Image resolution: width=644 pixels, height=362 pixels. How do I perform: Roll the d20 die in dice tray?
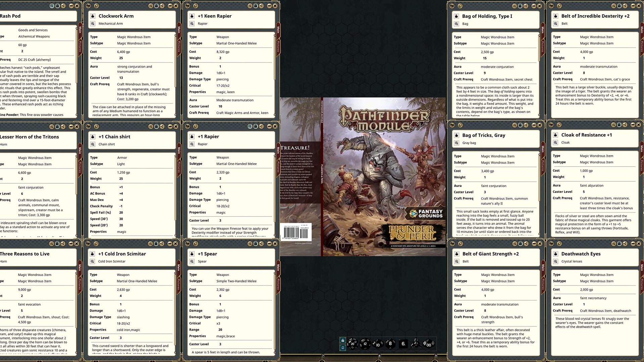[352, 344]
